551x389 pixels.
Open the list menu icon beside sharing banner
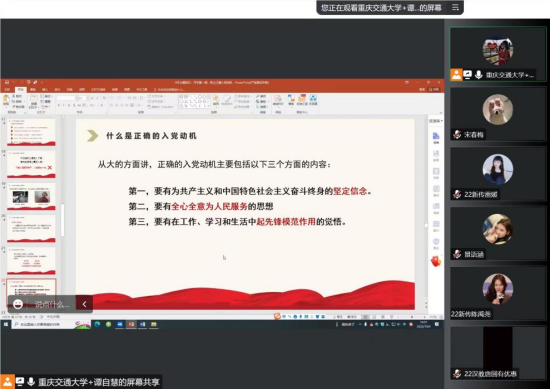pyautogui.click(x=455, y=7)
